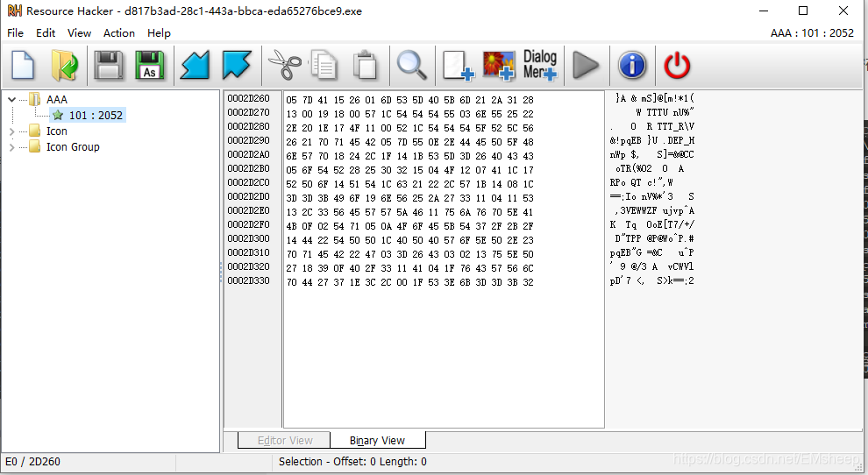Click offset address 0002D320
Image resolution: width=868 pixels, height=475 pixels.
[248, 266]
